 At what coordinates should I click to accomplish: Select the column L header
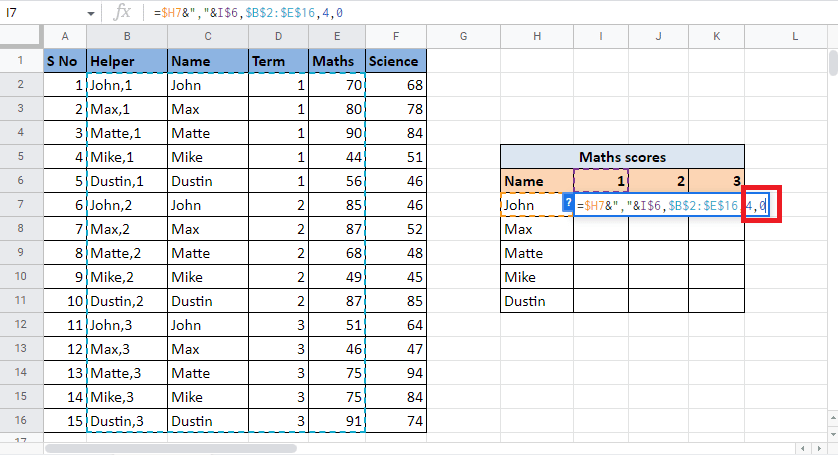coord(794,36)
